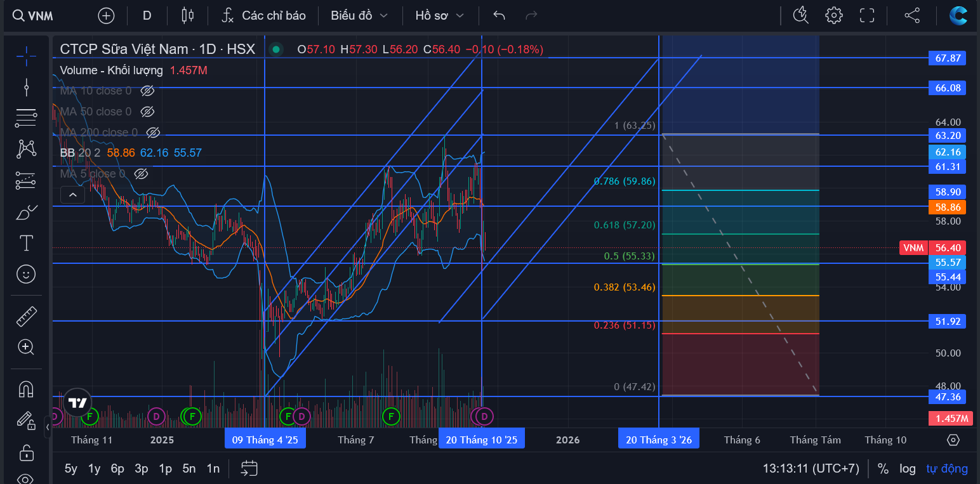Image resolution: width=980 pixels, height=484 pixels.
Task: Collapse the left drawing toolbar arrow
Action: point(48,427)
